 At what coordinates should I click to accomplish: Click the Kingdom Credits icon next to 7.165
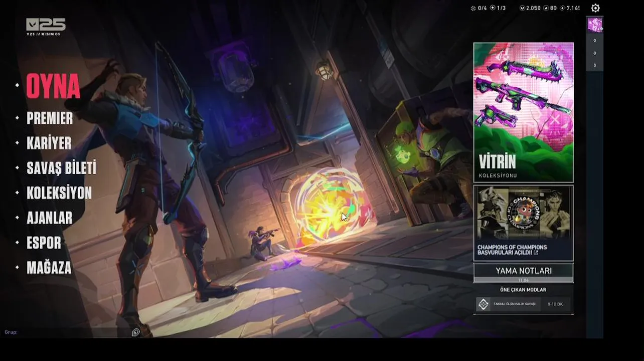(x=562, y=8)
